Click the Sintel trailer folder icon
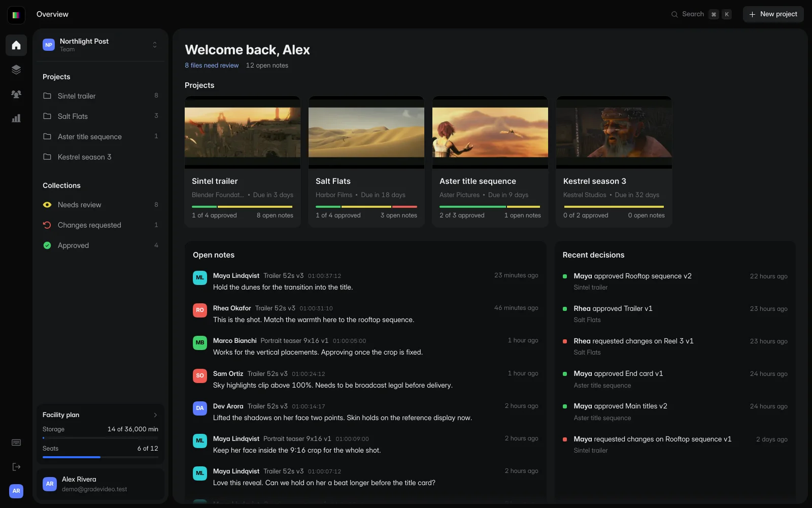 [47, 96]
